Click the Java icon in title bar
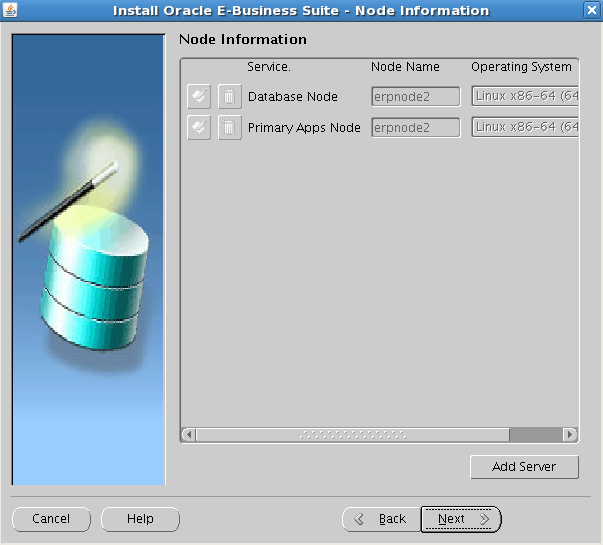The height and width of the screenshot is (545, 603). (x=10, y=10)
